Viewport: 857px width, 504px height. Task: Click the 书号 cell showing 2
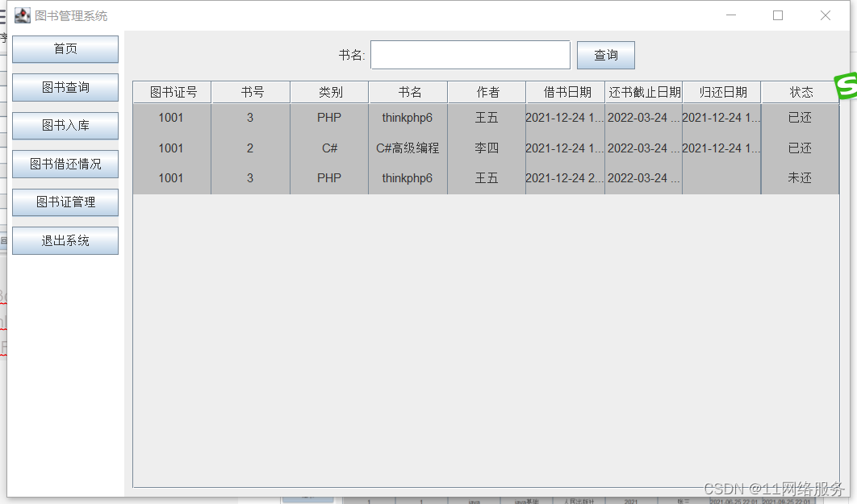250,148
